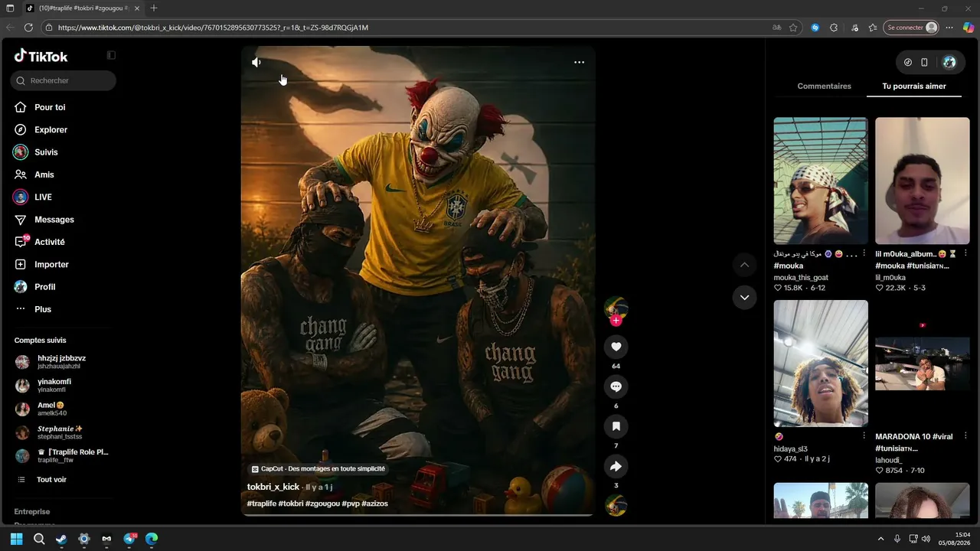Open comments via the speech bubble icon
Image resolution: width=980 pixels, height=551 pixels.
click(x=616, y=386)
